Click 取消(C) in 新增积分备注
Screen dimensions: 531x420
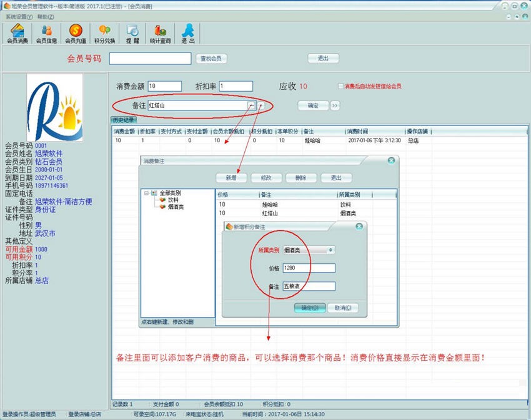click(x=343, y=308)
